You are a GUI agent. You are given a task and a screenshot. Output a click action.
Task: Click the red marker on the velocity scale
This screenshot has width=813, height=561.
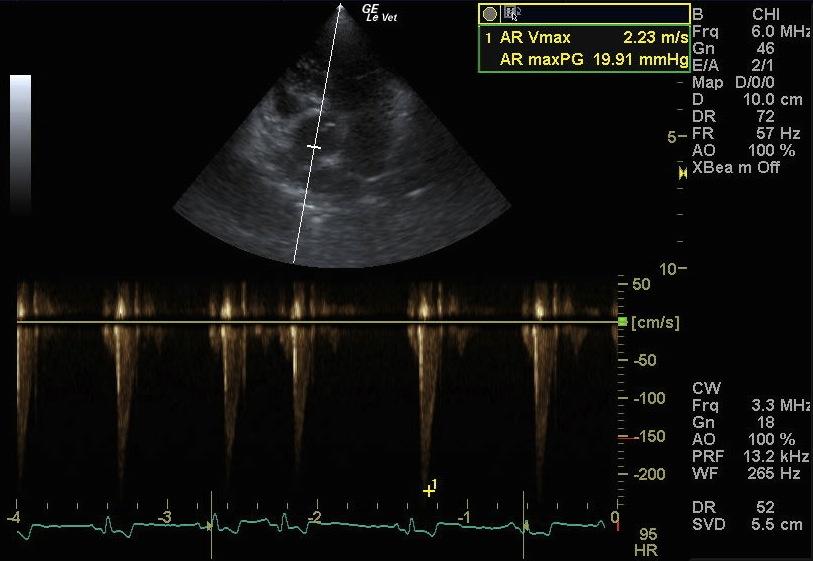623,438
